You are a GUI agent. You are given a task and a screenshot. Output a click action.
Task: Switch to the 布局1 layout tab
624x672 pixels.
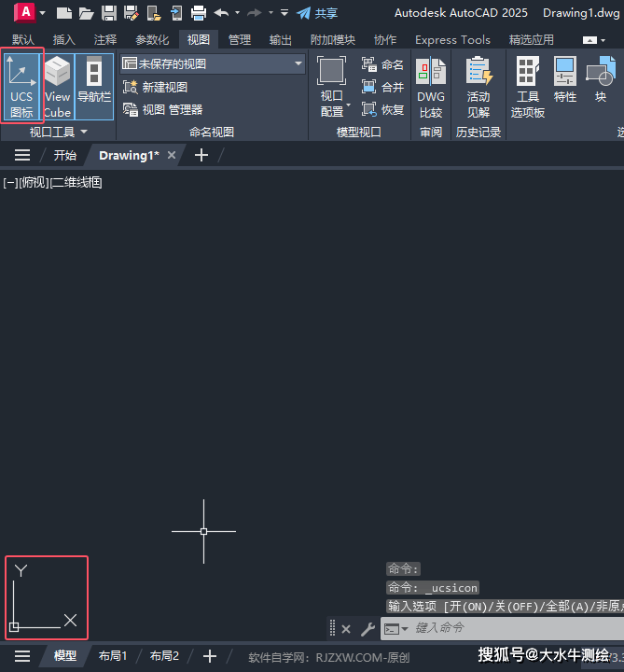tap(113, 656)
